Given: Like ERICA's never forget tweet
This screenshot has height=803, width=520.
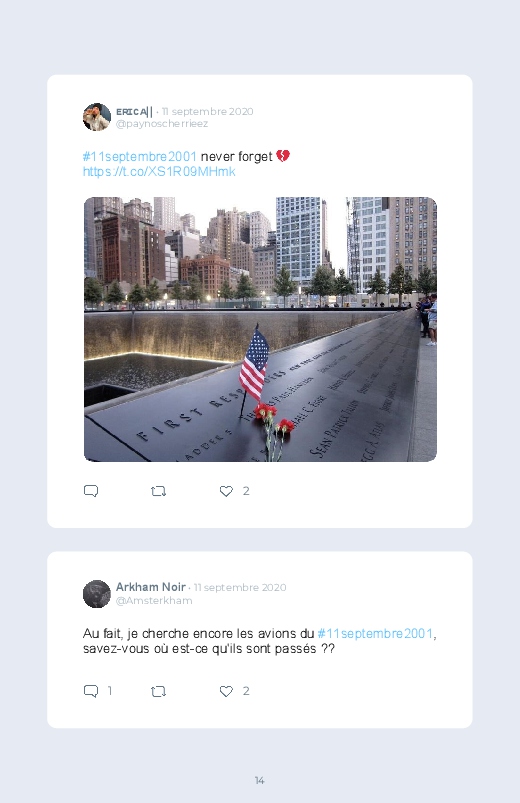Looking at the screenshot, I should [226, 491].
